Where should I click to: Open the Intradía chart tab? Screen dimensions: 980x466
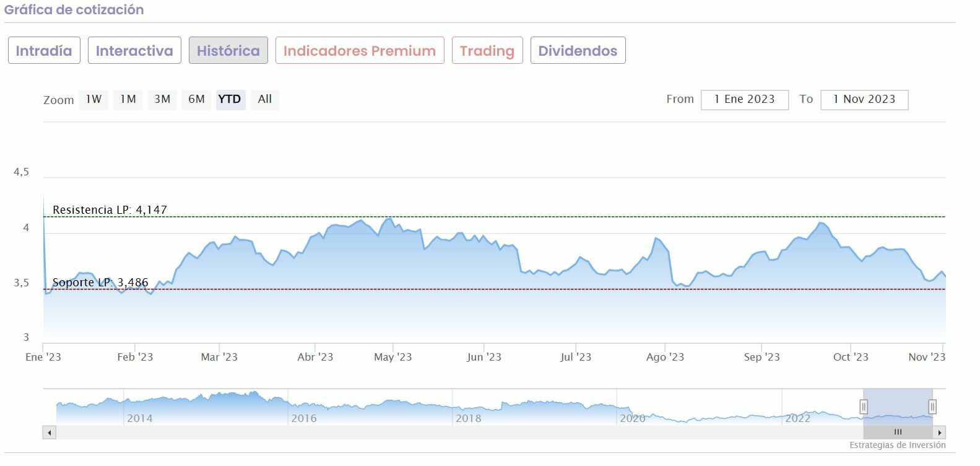point(44,51)
